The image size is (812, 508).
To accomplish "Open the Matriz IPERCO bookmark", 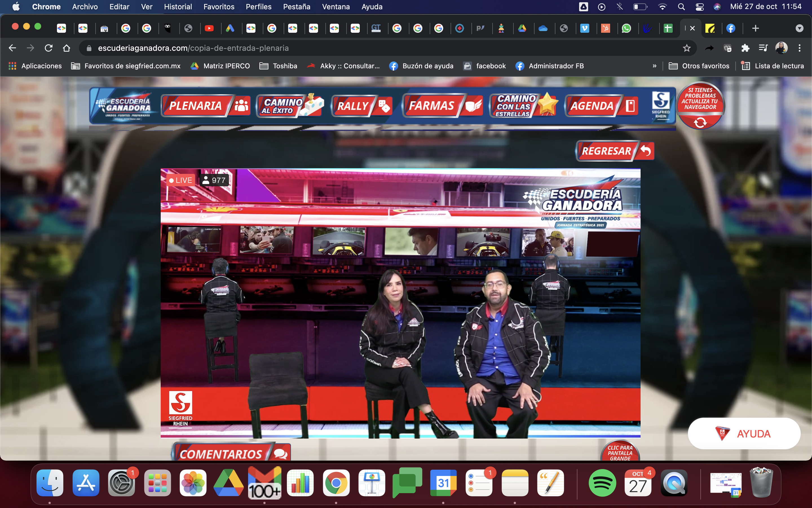I will [220, 66].
